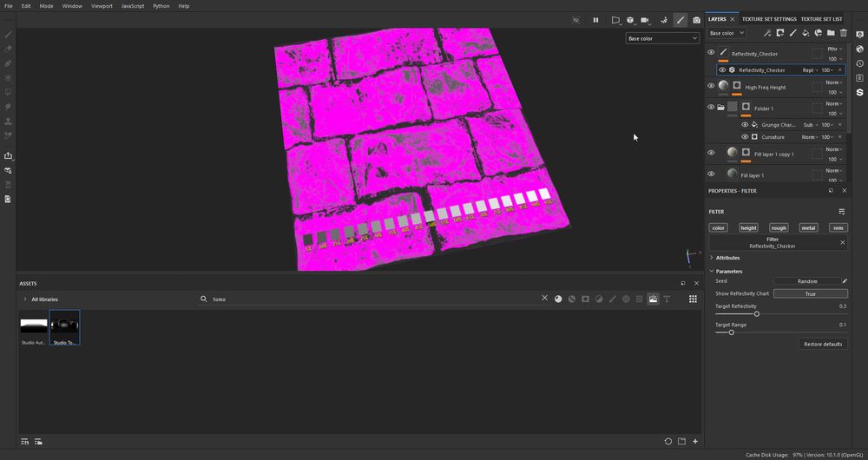868x460 pixels.
Task: Filter assets by environment image icon
Action: point(654,299)
